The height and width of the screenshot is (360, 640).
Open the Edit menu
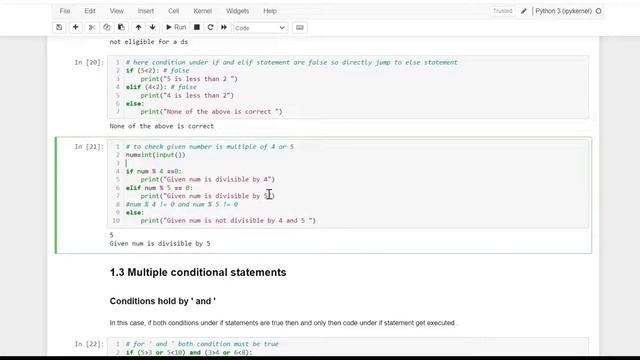click(90, 11)
